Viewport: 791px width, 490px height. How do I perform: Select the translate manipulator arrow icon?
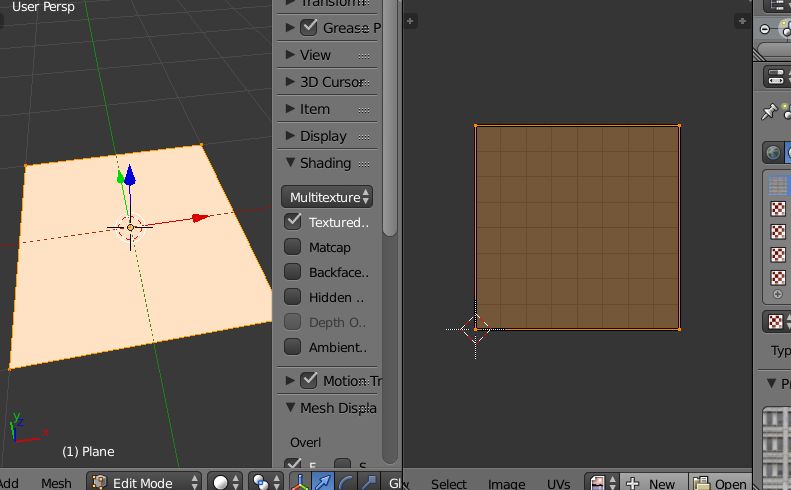(322, 482)
